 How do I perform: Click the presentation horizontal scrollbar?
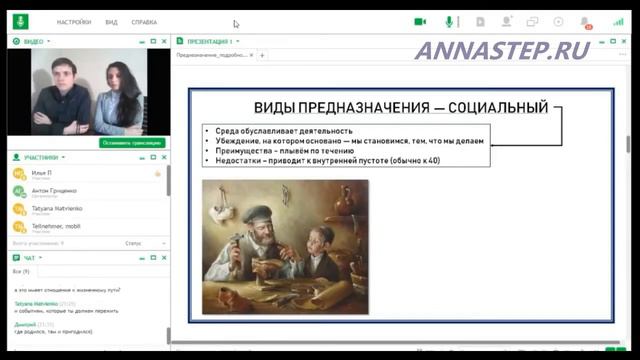pyautogui.click(x=395, y=342)
